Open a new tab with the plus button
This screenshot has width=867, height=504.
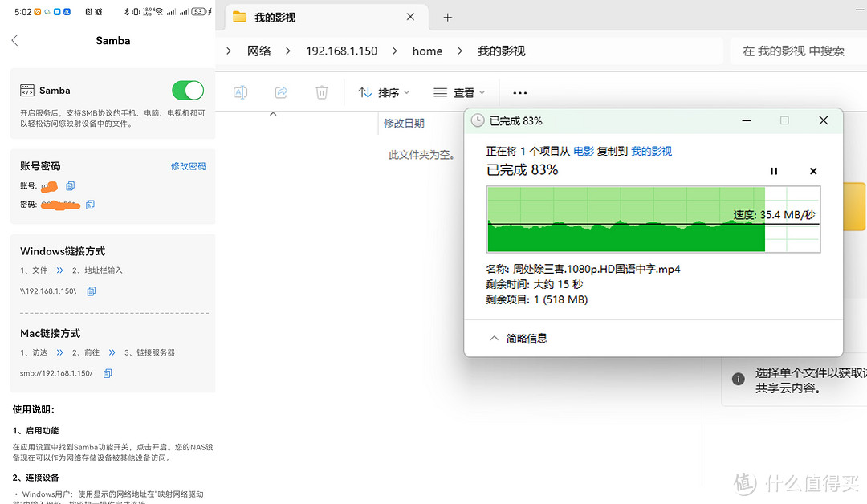tap(447, 16)
